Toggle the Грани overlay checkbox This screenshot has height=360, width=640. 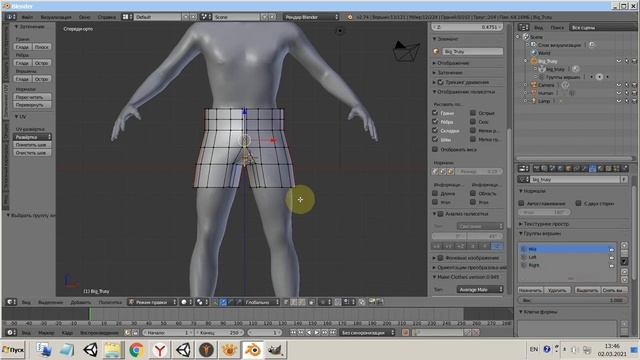pyautogui.click(x=435, y=113)
